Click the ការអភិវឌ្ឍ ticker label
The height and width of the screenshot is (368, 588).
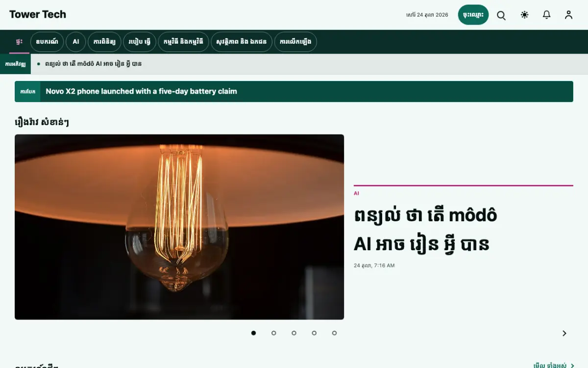(15, 64)
